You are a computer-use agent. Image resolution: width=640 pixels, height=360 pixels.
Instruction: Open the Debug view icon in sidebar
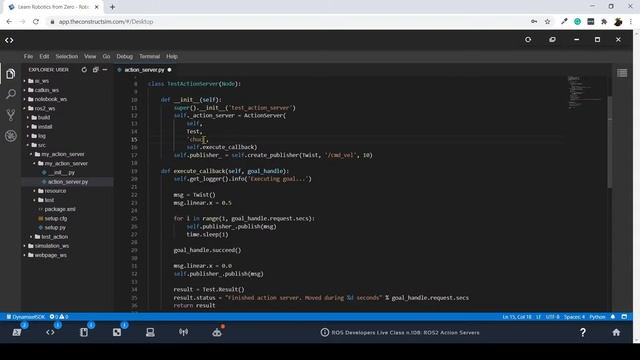11,136
